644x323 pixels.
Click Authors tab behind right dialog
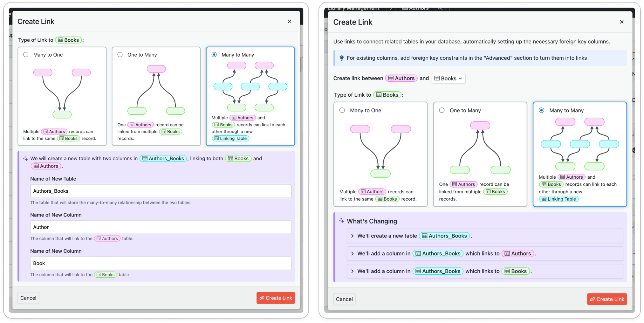(415, 8)
